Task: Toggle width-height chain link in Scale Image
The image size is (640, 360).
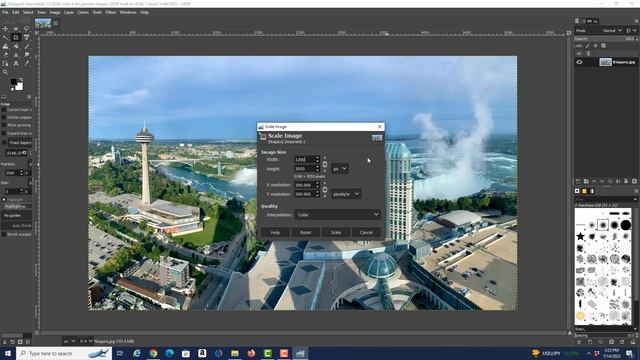Action: 325,164
